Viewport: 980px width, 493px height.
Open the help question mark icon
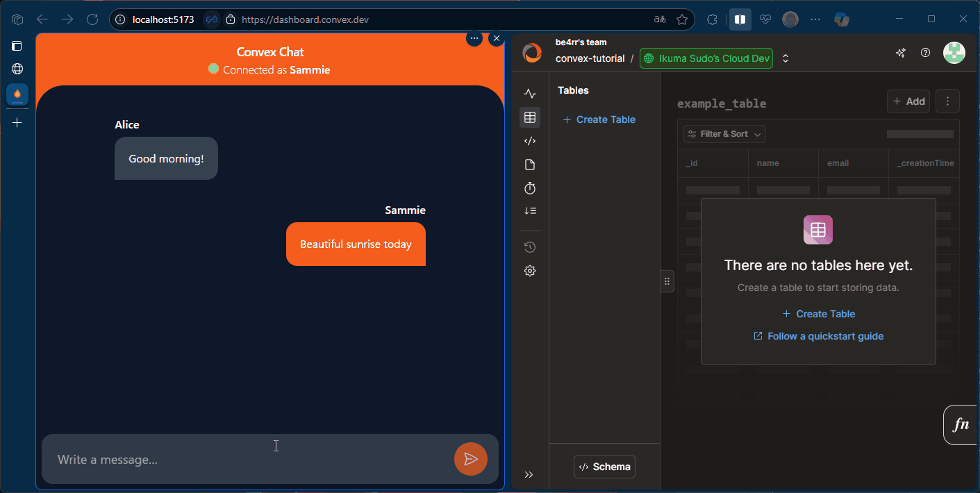[925, 52]
